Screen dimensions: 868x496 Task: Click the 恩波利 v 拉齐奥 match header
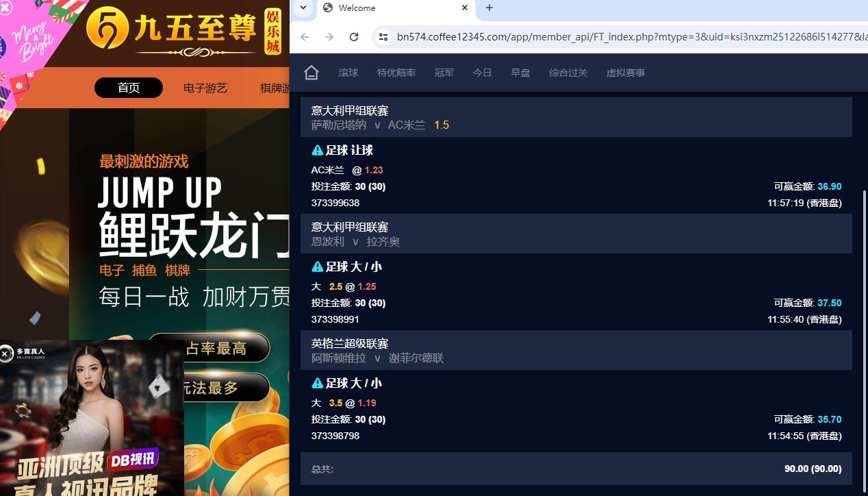point(576,234)
